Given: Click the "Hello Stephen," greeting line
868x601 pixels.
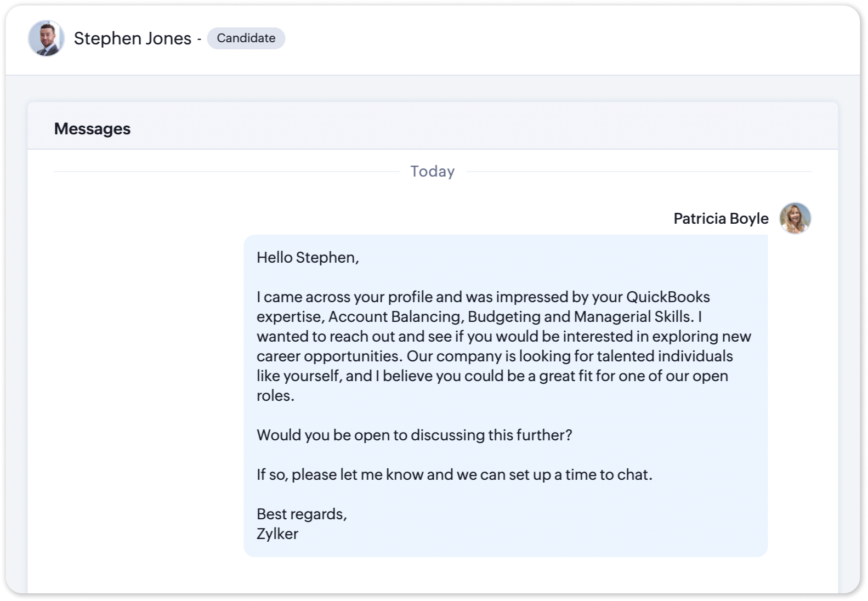Looking at the screenshot, I should [308, 257].
